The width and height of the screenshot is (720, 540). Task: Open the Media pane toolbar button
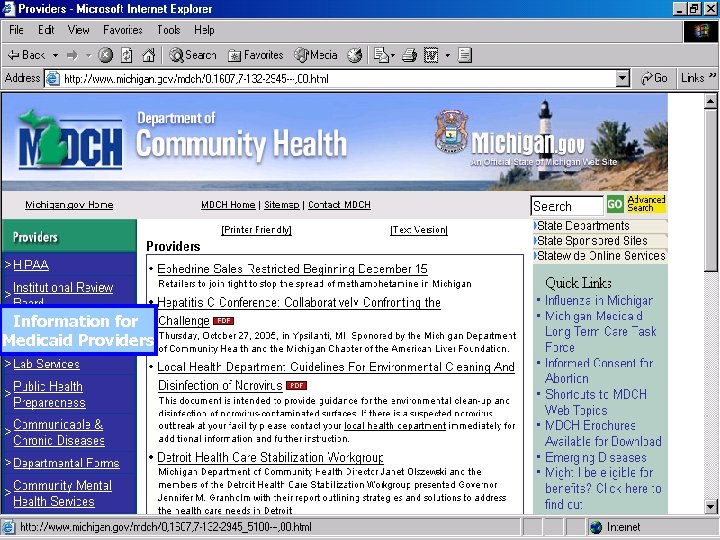coord(316,56)
